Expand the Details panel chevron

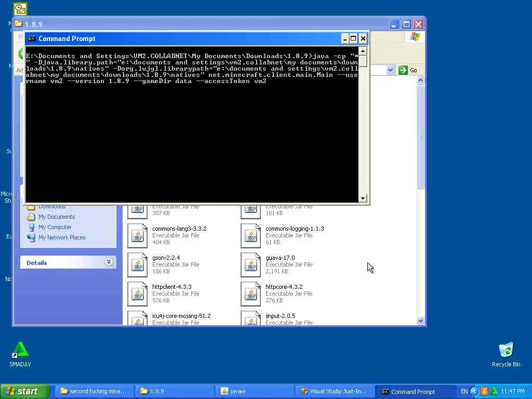coord(109,262)
